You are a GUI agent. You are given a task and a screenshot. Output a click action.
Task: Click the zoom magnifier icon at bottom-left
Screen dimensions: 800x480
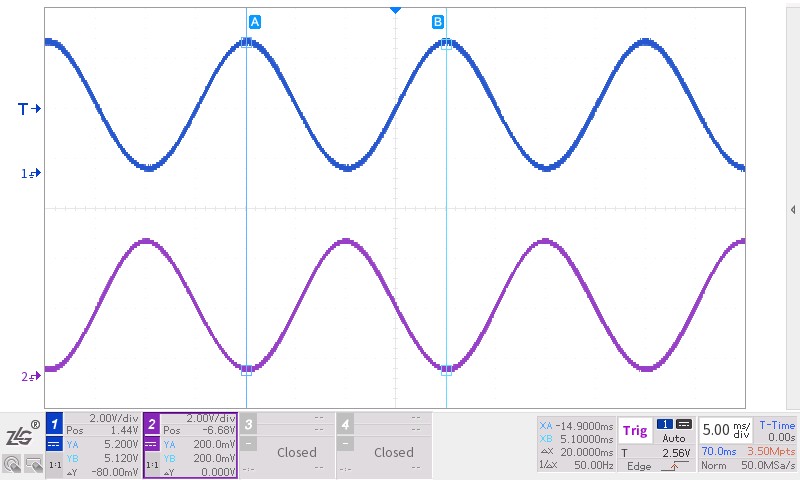[x=12, y=463]
